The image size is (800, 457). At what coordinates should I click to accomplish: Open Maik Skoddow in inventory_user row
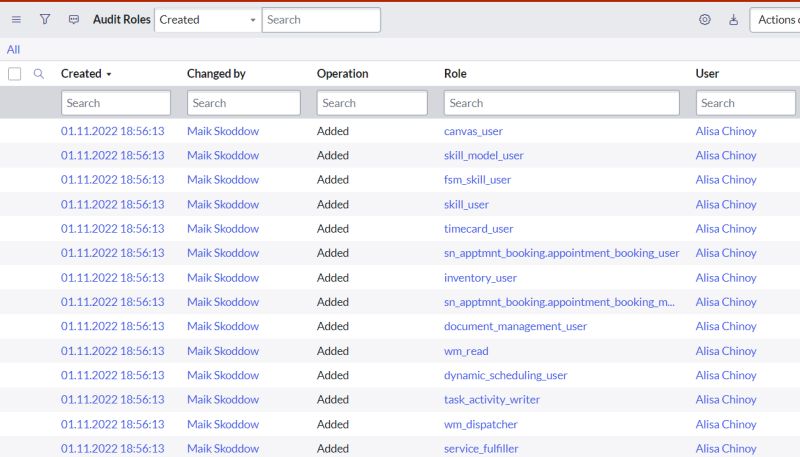(x=223, y=278)
